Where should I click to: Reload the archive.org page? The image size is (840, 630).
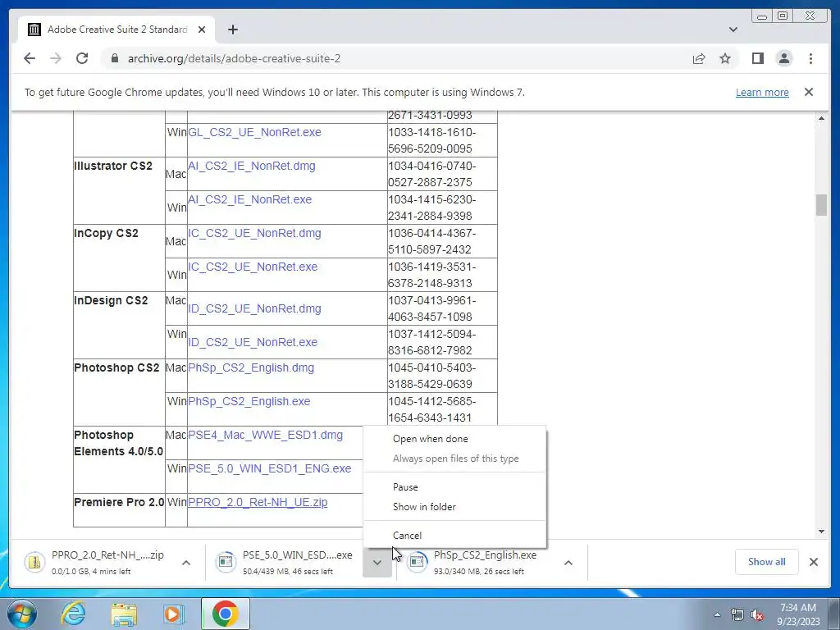coord(82,58)
